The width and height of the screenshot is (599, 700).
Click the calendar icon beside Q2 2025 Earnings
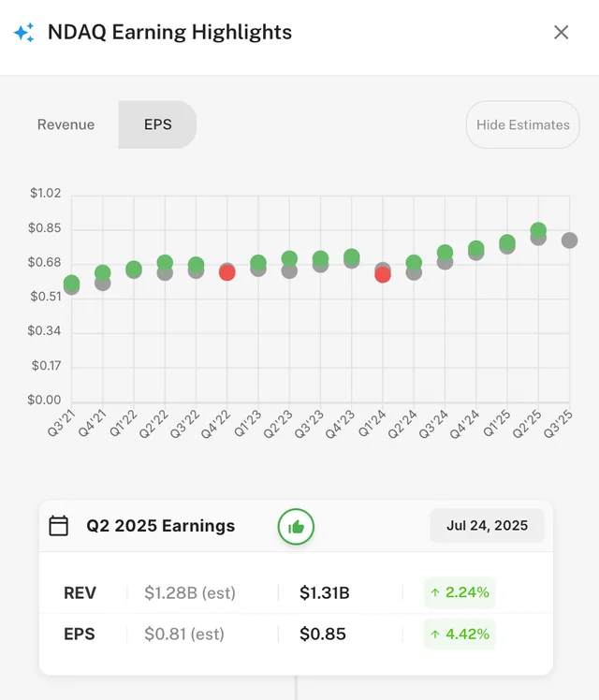point(58,526)
